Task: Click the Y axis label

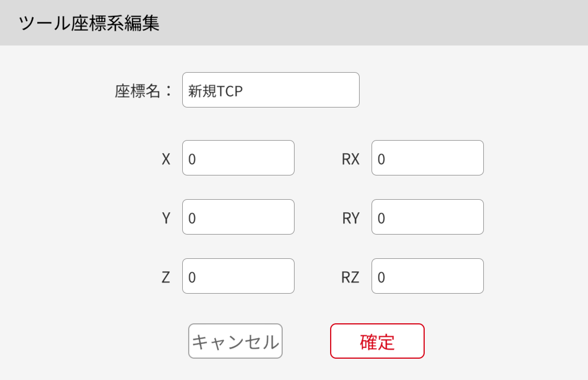Action: pyautogui.click(x=166, y=218)
